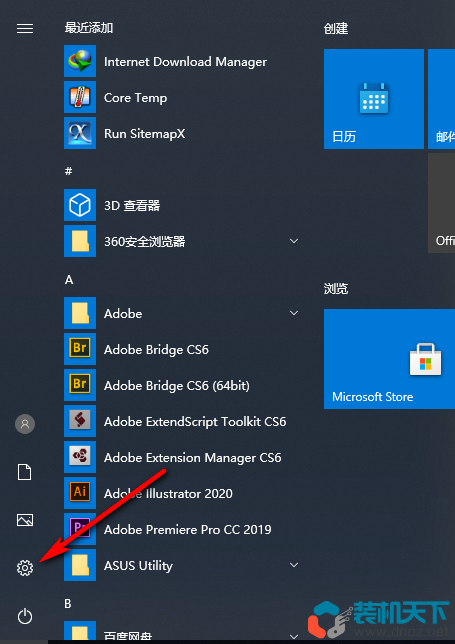Image resolution: width=455 pixels, height=644 pixels.
Task: Expand the Adobe folder chevron
Action: pyautogui.click(x=294, y=313)
